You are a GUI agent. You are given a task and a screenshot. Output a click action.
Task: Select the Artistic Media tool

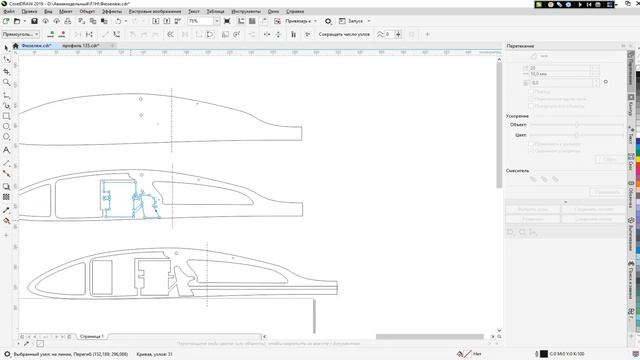(6, 106)
